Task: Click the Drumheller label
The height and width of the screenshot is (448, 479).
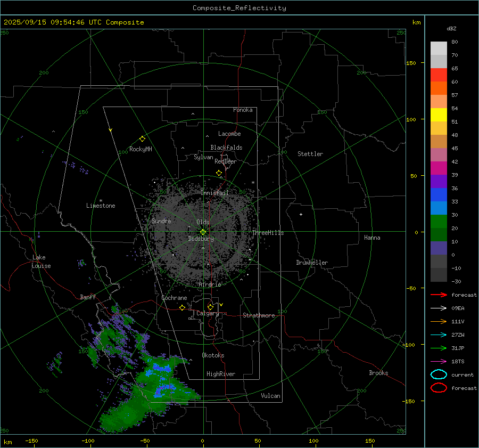Action: pyautogui.click(x=312, y=263)
